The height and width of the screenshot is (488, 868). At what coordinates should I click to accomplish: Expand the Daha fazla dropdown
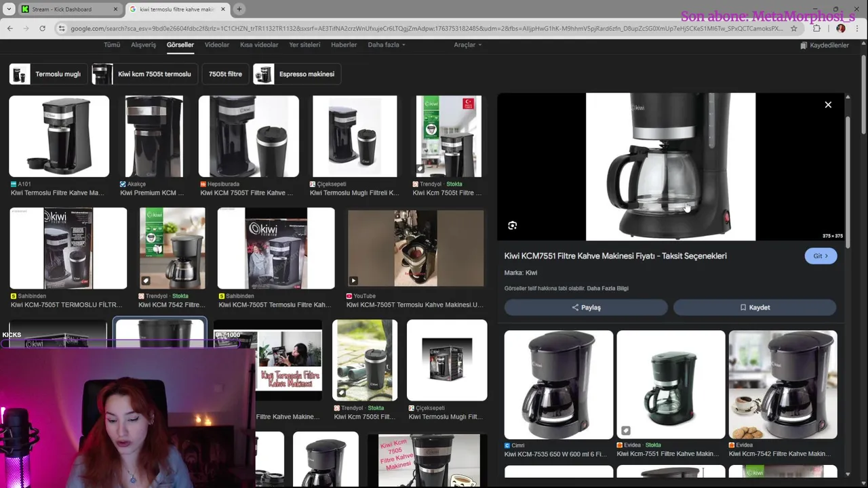[387, 45]
